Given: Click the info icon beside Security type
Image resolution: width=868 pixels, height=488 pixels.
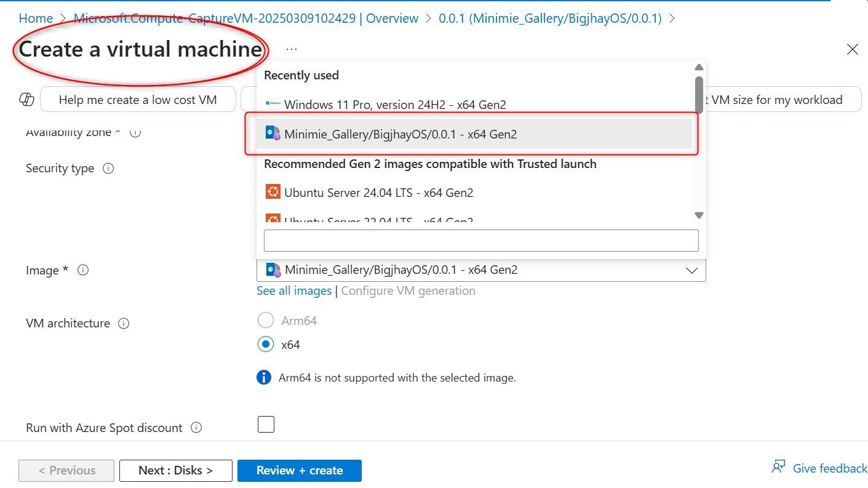Looking at the screenshot, I should click(x=108, y=168).
